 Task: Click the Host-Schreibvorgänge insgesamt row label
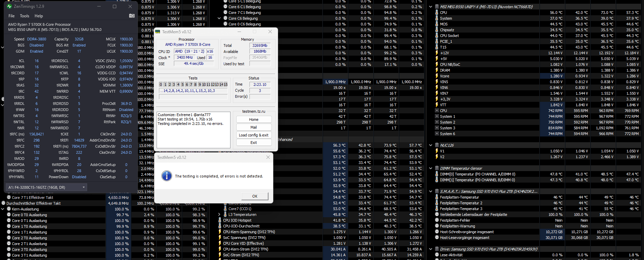pyautogui.click(x=467, y=232)
